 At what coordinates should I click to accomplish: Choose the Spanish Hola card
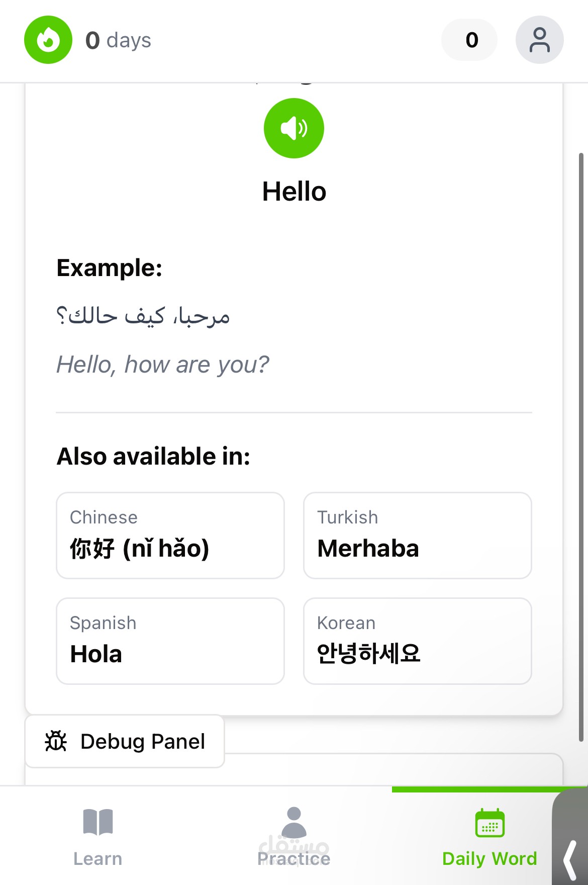click(170, 641)
